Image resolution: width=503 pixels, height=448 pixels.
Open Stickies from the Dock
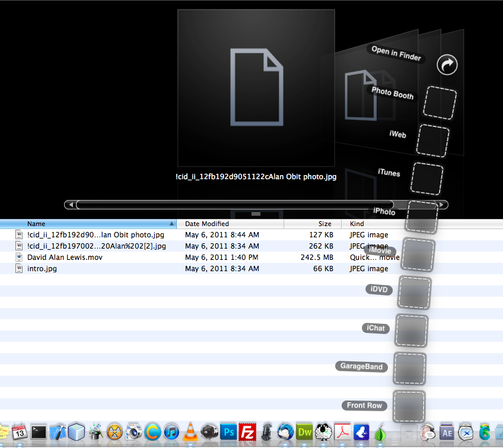4,432
